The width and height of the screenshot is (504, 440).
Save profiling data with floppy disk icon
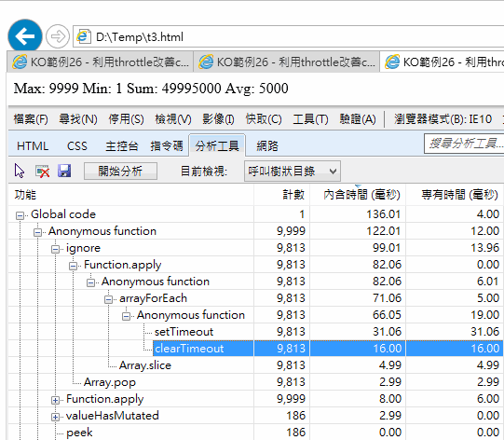64,171
